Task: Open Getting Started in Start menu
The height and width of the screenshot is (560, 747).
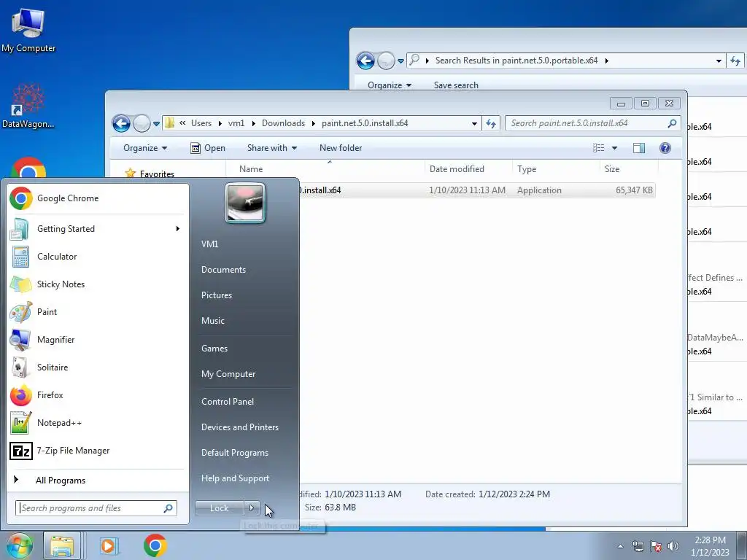Action: (x=98, y=228)
